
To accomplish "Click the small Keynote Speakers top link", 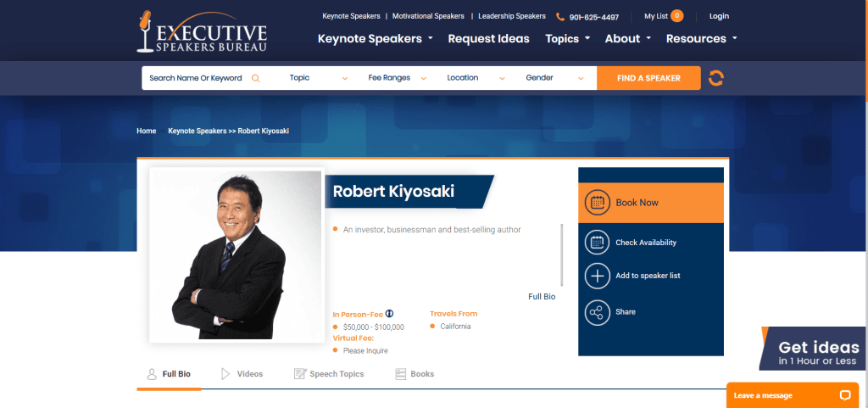I will pyautogui.click(x=351, y=16).
